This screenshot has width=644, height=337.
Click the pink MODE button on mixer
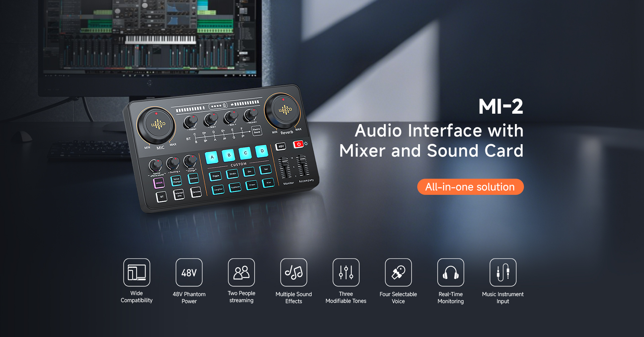point(159,183)
